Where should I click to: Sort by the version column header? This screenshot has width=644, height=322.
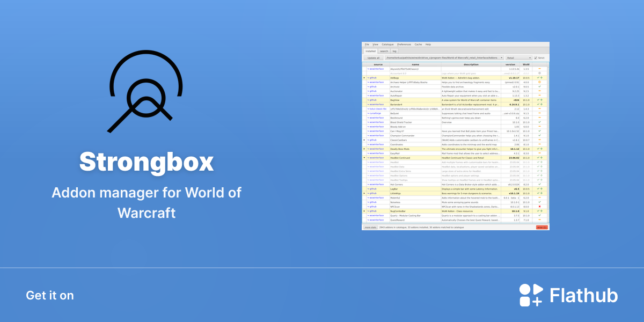pos(510,64)
